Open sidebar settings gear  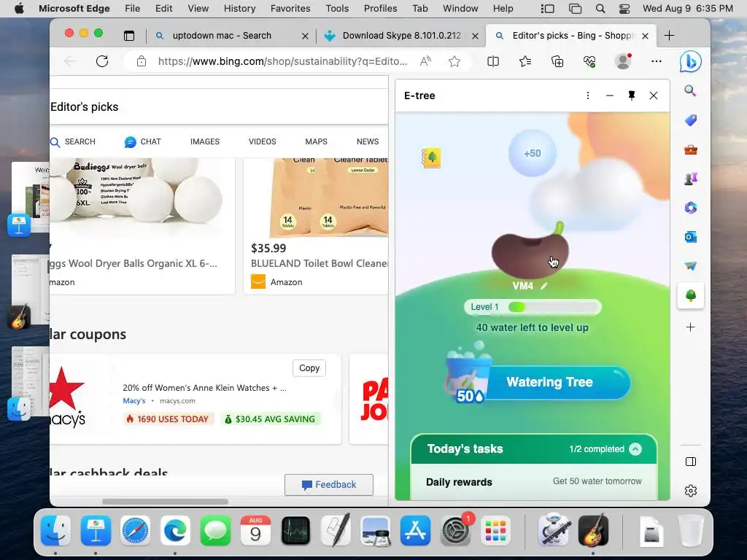tap(690, 491)
